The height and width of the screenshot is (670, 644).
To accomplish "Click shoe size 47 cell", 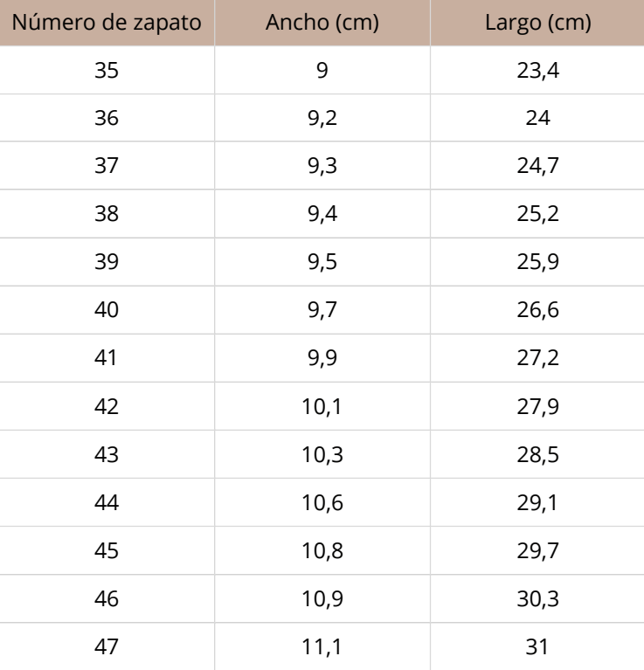I will point(107,646).
